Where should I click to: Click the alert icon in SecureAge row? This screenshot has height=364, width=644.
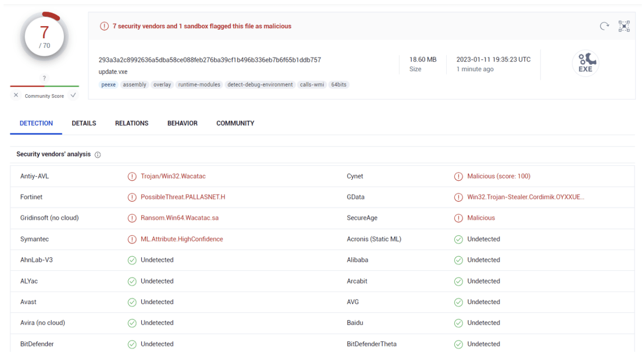458,218
